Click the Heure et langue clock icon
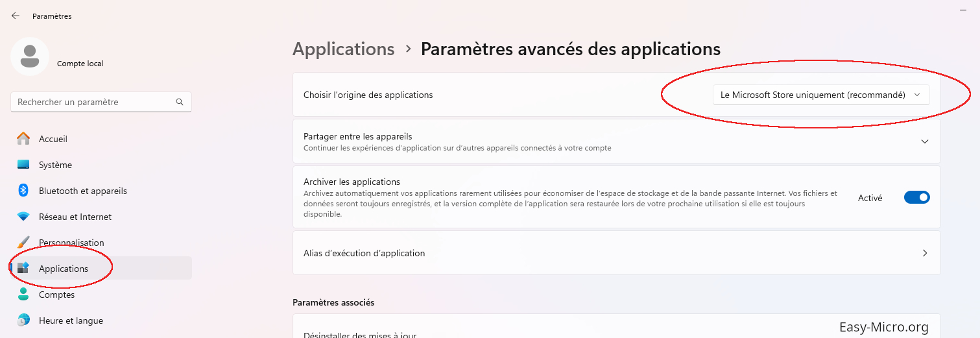Image resolution: width=980 pixels, height=338 pixels. pyautogui.click(x=23, y=320)
